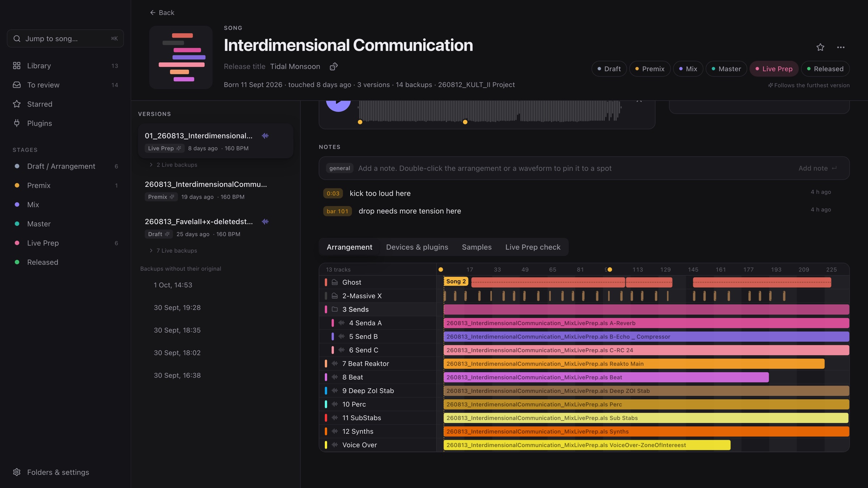Open the Live Prep check tab

coord(533,247)
